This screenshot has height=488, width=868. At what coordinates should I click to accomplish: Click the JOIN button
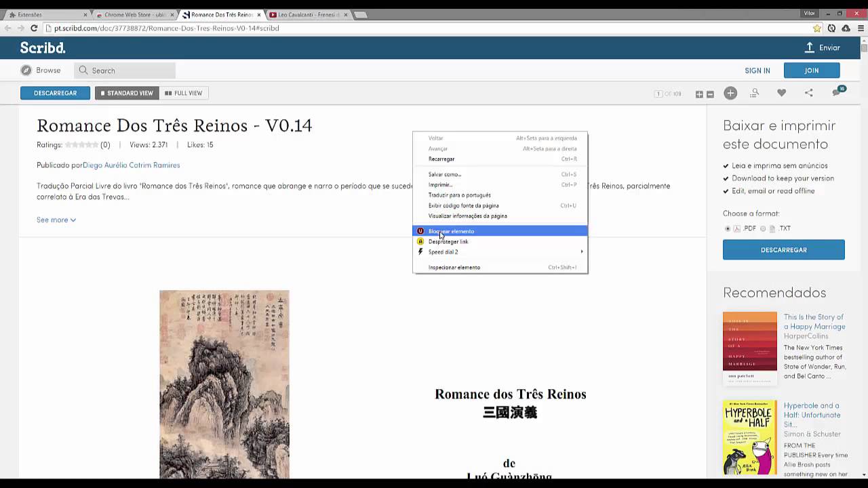(x=812, y=70)
